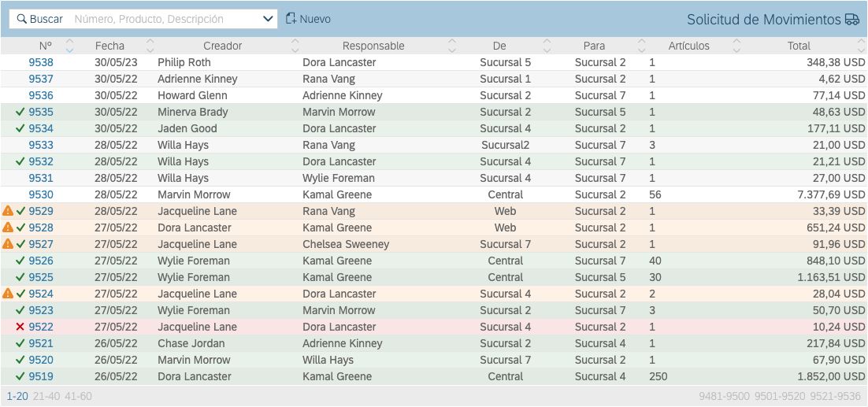Click the magnifier Buscar icon
Viewport: 868px width, 407px height.
point(21,19)
